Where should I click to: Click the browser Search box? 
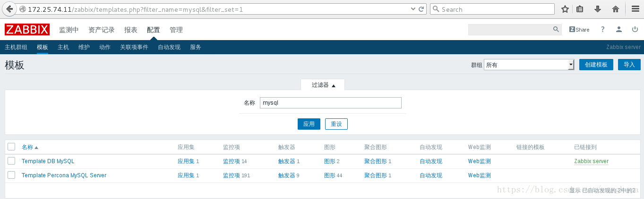(x=492, y=9)
